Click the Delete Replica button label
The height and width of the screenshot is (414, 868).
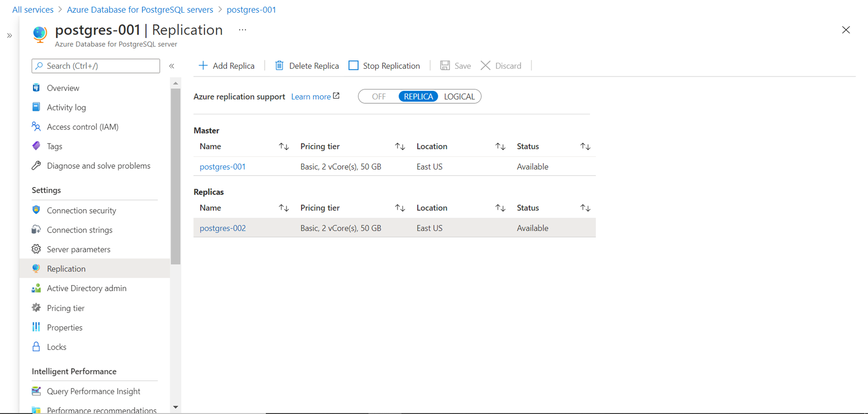tap(314, 66)
